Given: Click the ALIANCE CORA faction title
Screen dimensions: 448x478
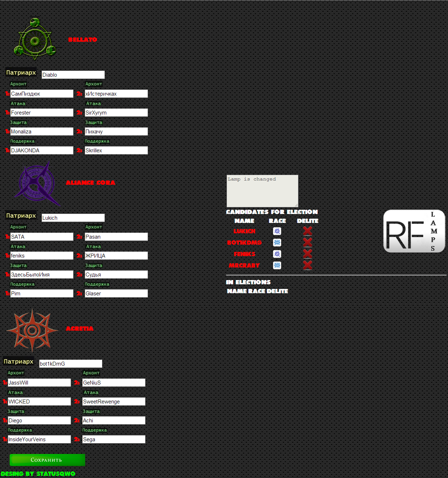Looking at the screenshot, I should (91, 183).
